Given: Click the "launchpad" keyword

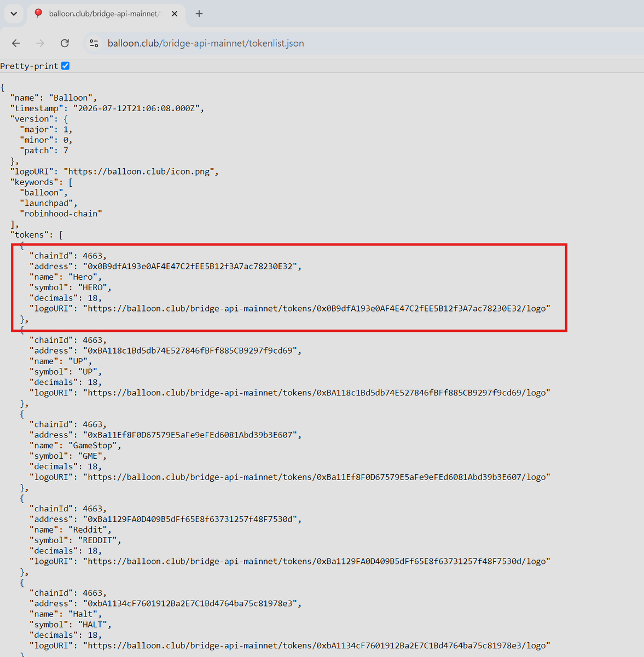Looking at the screenshot, I should tap(46, 203).
